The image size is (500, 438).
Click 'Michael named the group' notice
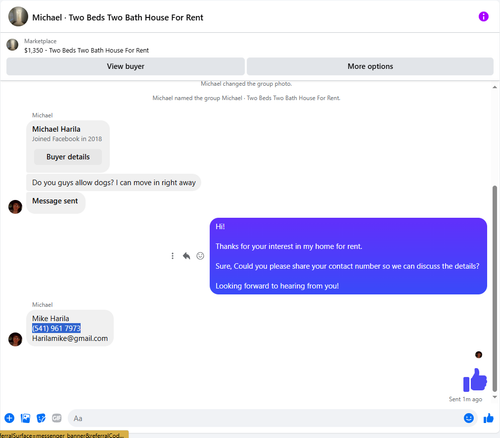pos(246,98)
